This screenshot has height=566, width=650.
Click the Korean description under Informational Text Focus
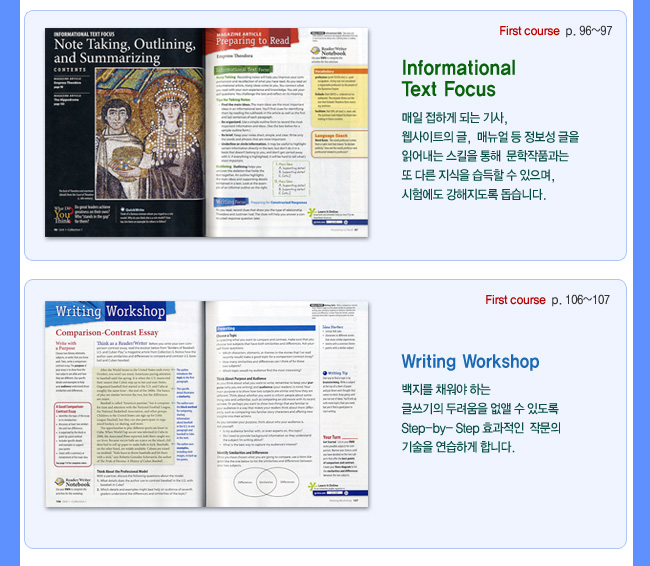[484, 154]
